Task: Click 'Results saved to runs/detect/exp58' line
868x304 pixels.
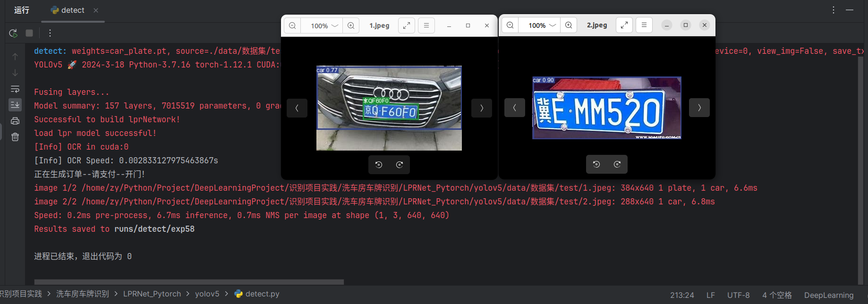Action: point(114,229)
